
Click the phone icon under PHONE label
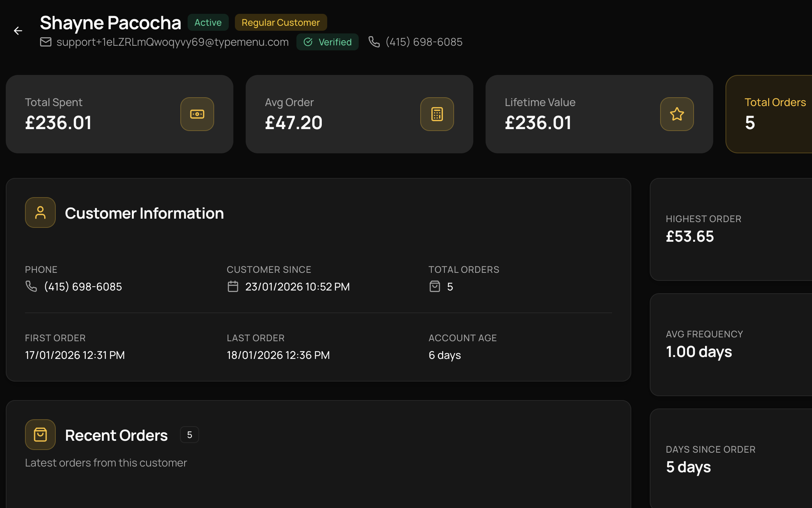click(x=31, y=286)
